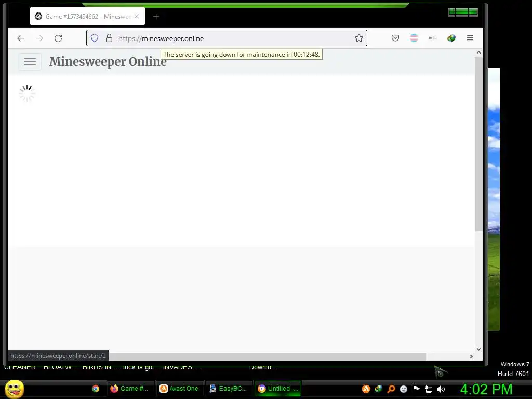Show site security info via padlock icon
The width and height of the screenshot is (532, 399).
pos(109,38)
